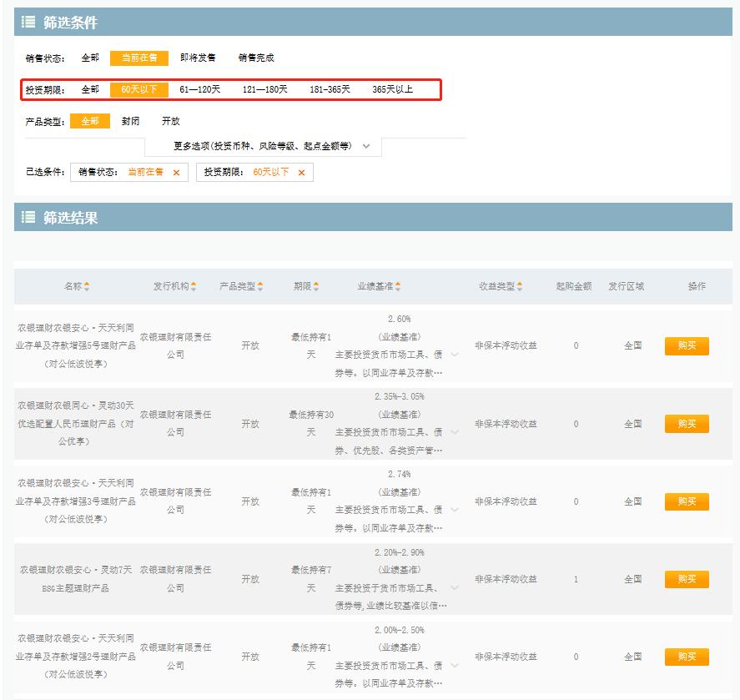
Task: Expand benchmark details for 灵动30天 product
Action: 455,432
